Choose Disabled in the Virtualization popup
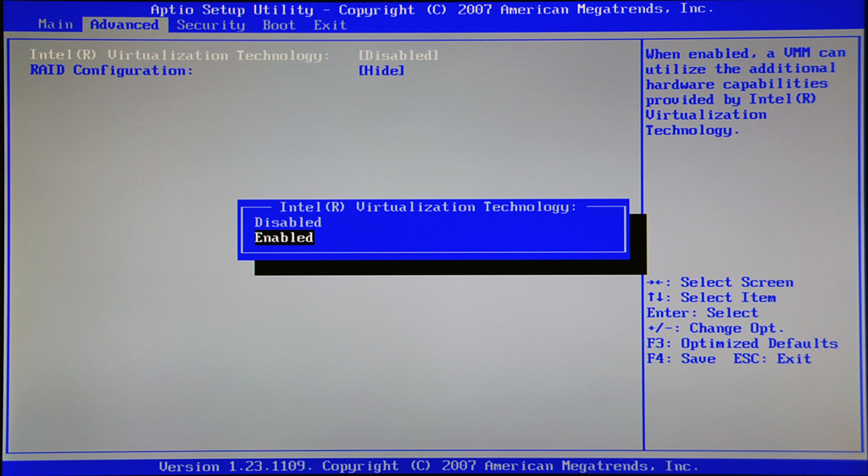Image resolution: width=868 pixels, height=476 pixels. click(x=288, y=222)
